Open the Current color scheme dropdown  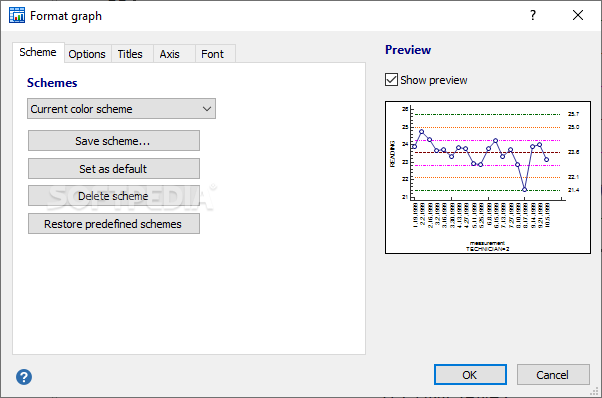click(121, 109)
